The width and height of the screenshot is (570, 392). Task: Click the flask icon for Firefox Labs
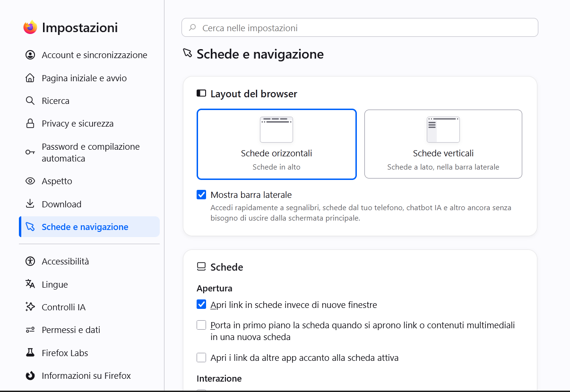pos(30,353)
